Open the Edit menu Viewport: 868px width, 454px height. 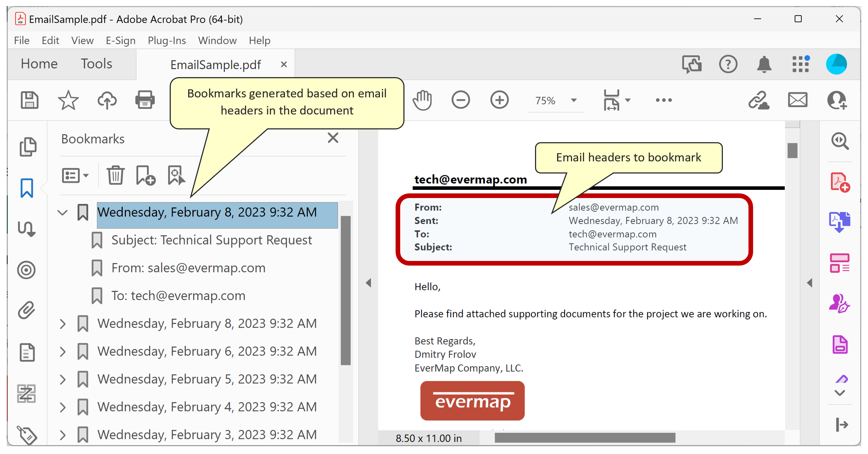click(x=50, y=41)
